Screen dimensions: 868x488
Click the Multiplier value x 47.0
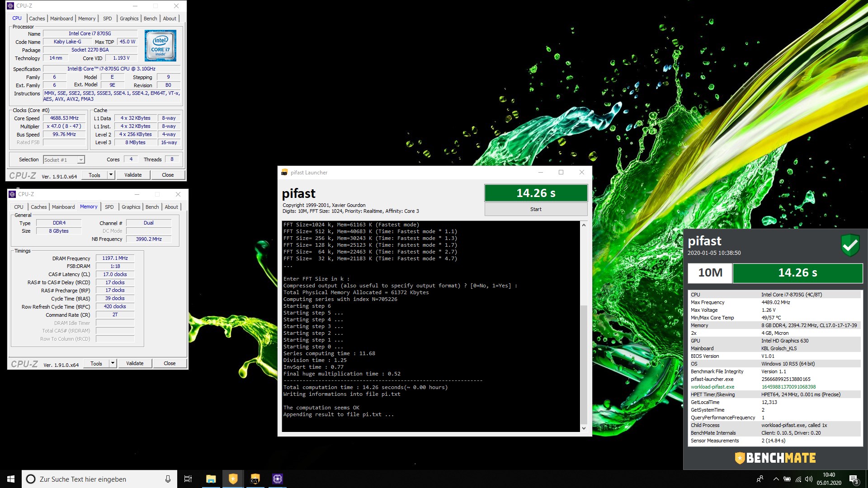click(x=64, y=127)
